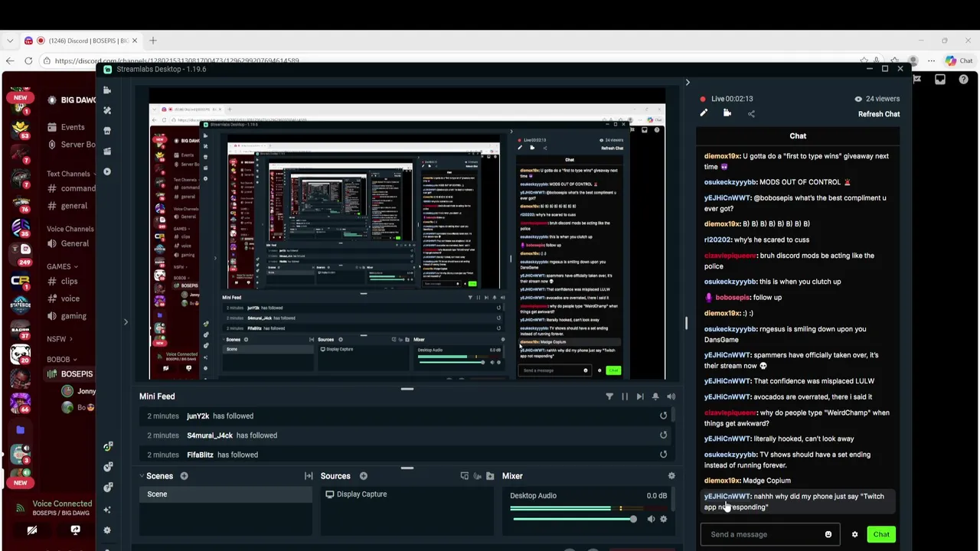980x551 pixels.
Task: Skip current alert in Mini Feed
Action: coord(640,396)
